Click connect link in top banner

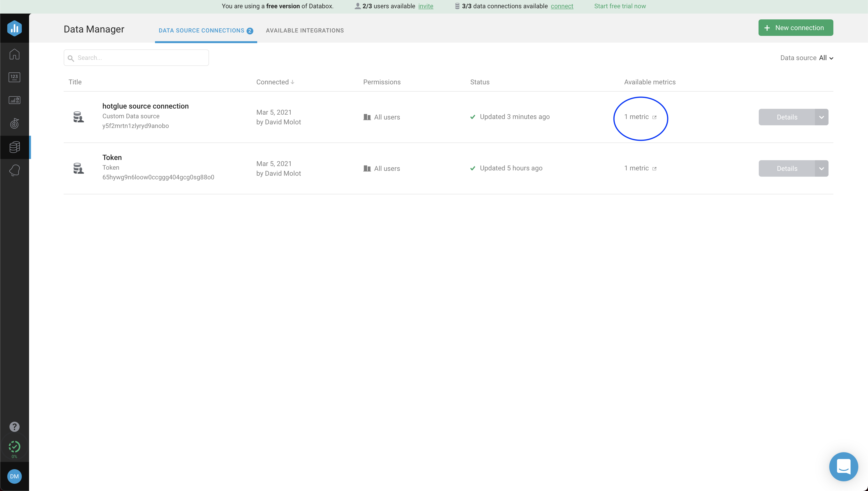(562, 6)
